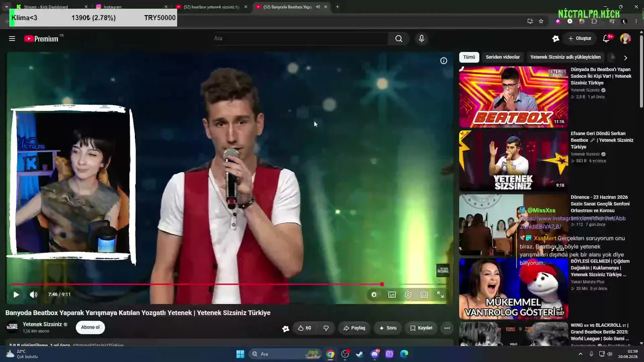Image resolution: width=644 pixels, height=362 pixels.
Task: Click the Soru ask button
Action: point(387,328)
